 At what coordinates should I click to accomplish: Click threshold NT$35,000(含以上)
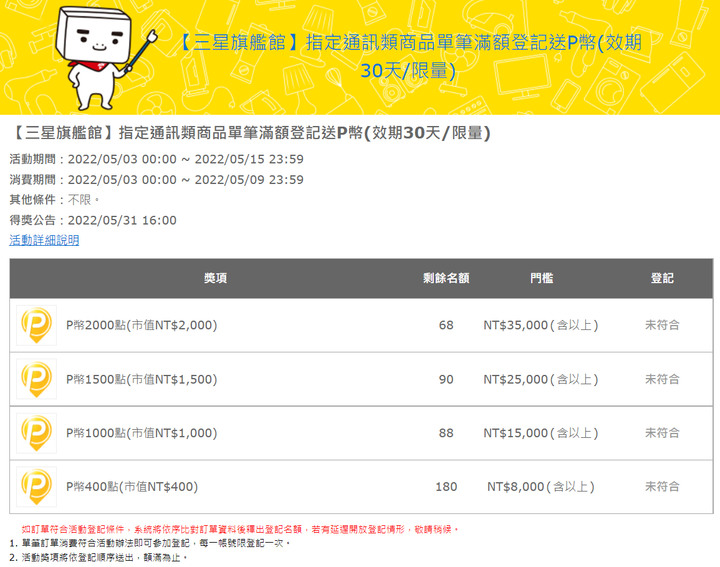point(541,325)
